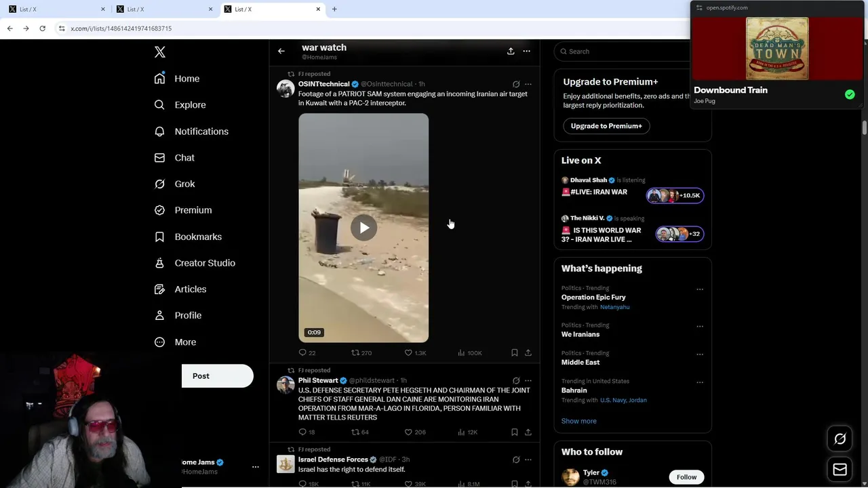The width and height of the screenshot is (868, 488).
Task: Reload the page in browser toolbar
Action: pos(42,28)
